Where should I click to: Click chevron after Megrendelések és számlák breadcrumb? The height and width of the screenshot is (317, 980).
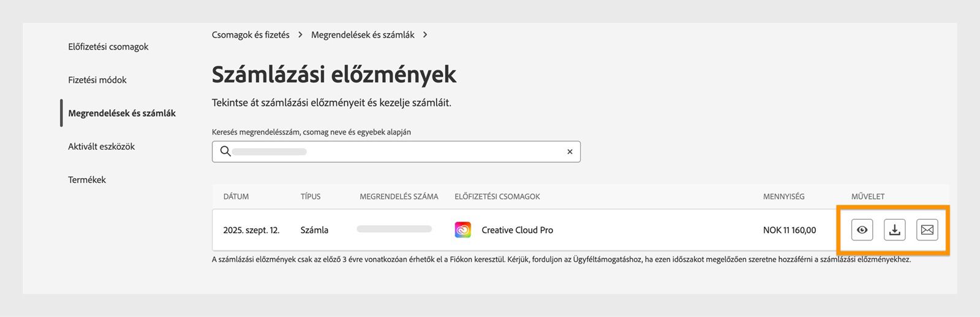point(425,35)
